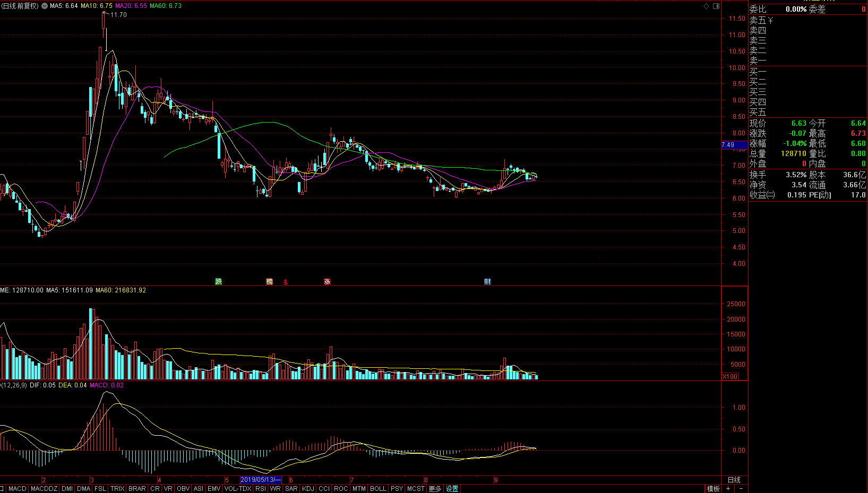Click the ￥ icon next to 卖五
Image resolution: width=868 pixels, height=493 pixels.
(770, 20)
